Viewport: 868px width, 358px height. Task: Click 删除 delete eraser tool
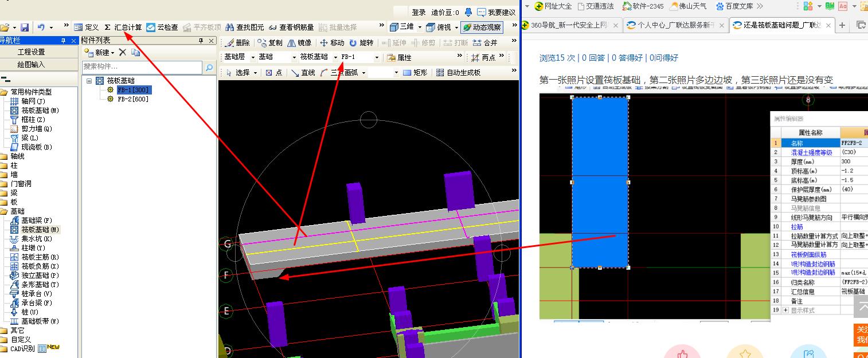(238, 43)
